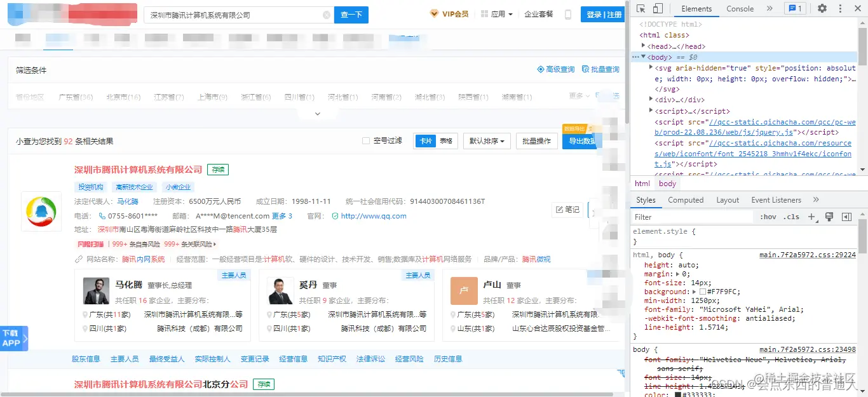Click the Tencent company logo
This screenshot has width=868, height=397.
(x=41, y=212)
